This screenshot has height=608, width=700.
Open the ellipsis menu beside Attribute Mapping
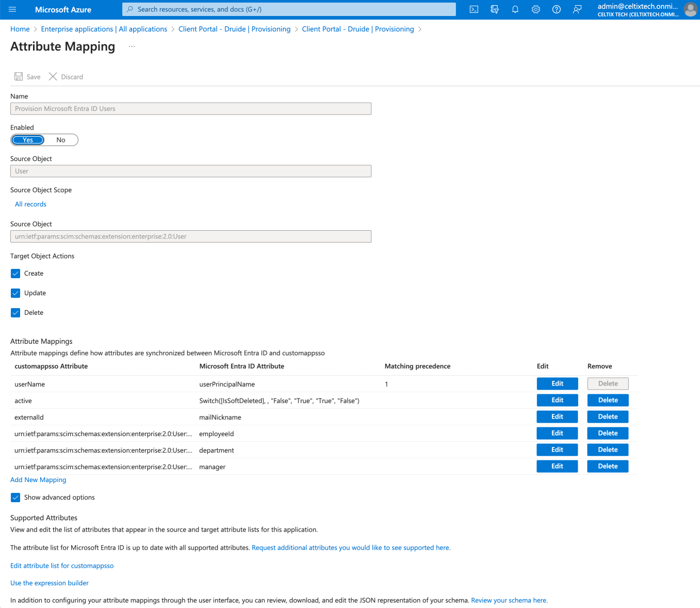pyautogui.click(x=132, y=46)
